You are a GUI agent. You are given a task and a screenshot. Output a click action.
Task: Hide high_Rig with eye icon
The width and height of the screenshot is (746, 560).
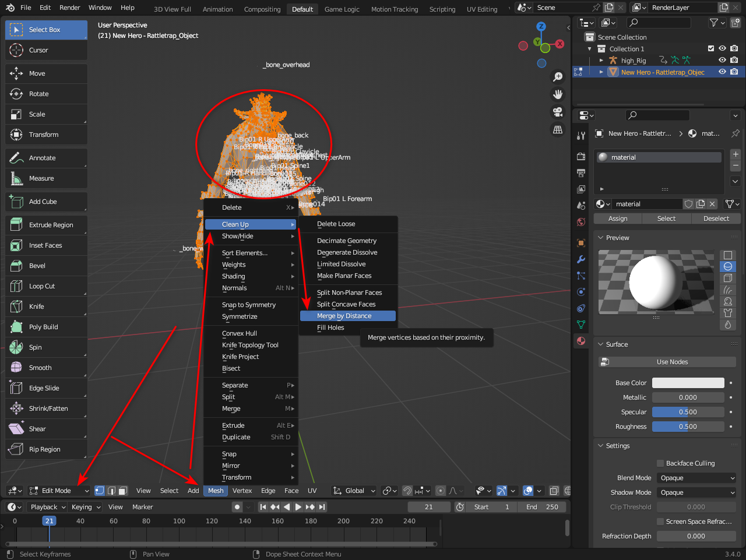click(722, 60)
